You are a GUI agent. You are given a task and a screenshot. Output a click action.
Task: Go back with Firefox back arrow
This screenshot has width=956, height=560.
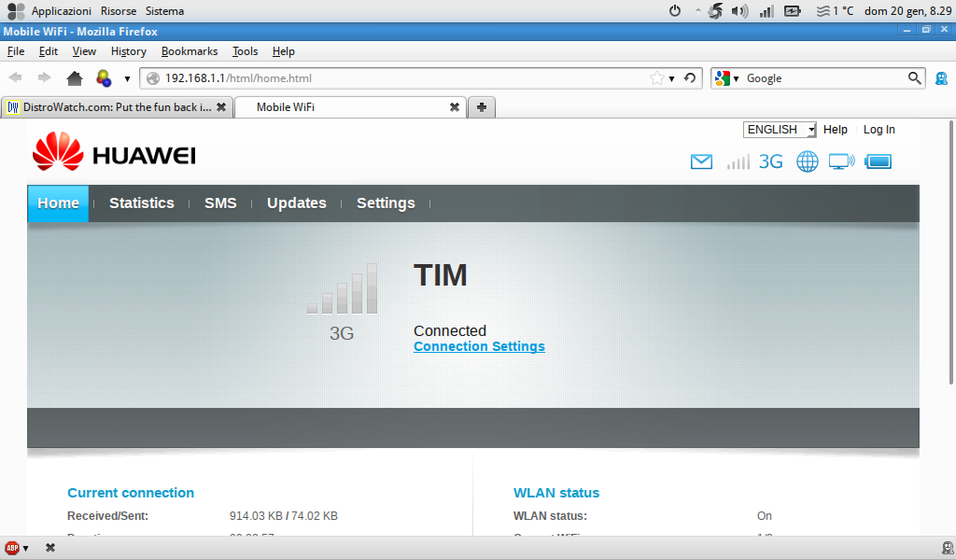tap(15, 78)
